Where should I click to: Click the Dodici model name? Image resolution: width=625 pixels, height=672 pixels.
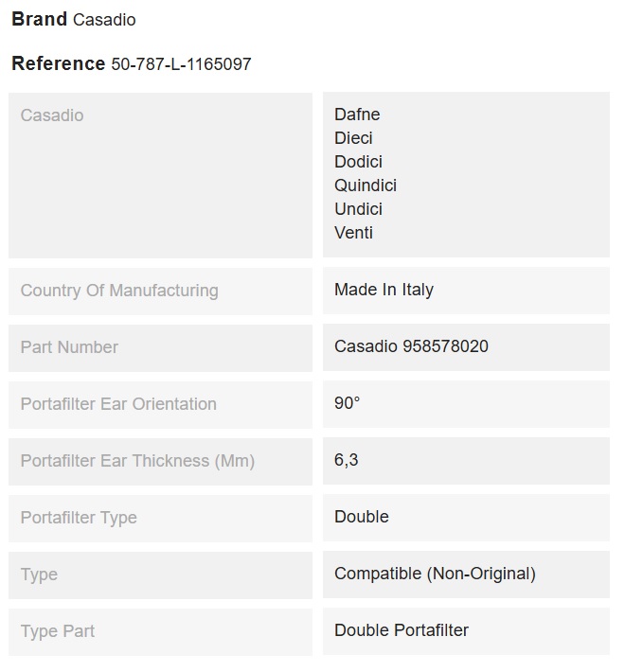[358, 162]
